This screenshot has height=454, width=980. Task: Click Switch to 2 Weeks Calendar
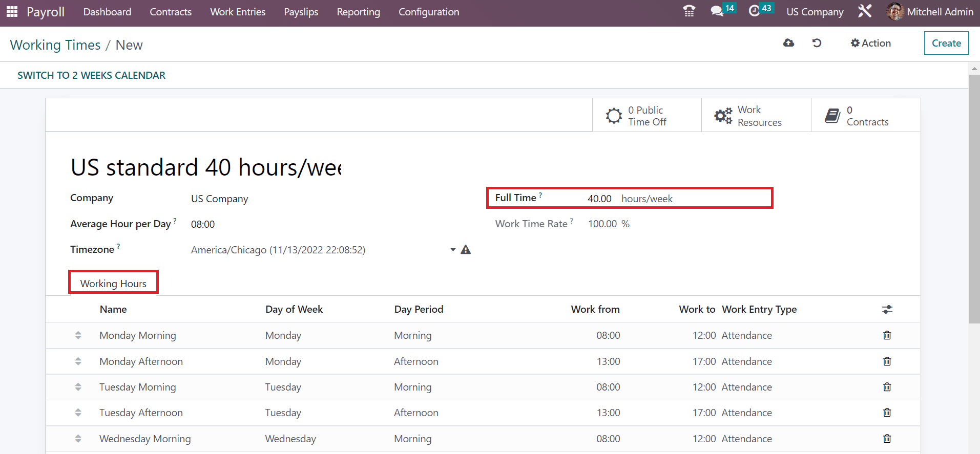(x=91, y=75)
